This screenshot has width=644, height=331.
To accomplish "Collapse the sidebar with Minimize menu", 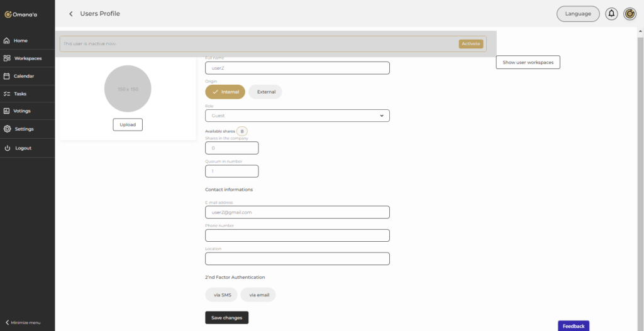I will coord(23,322).
